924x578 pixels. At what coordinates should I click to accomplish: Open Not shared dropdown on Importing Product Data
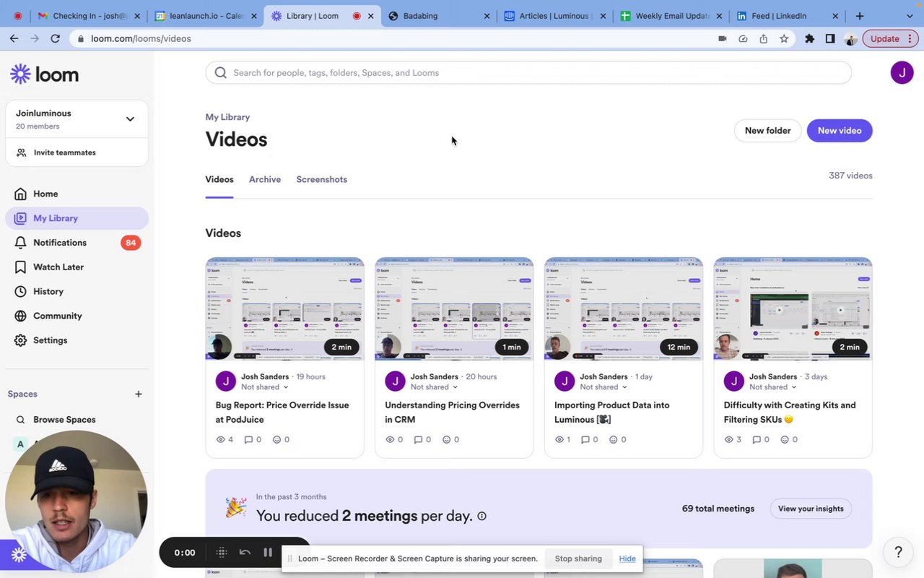coord(603,387)
